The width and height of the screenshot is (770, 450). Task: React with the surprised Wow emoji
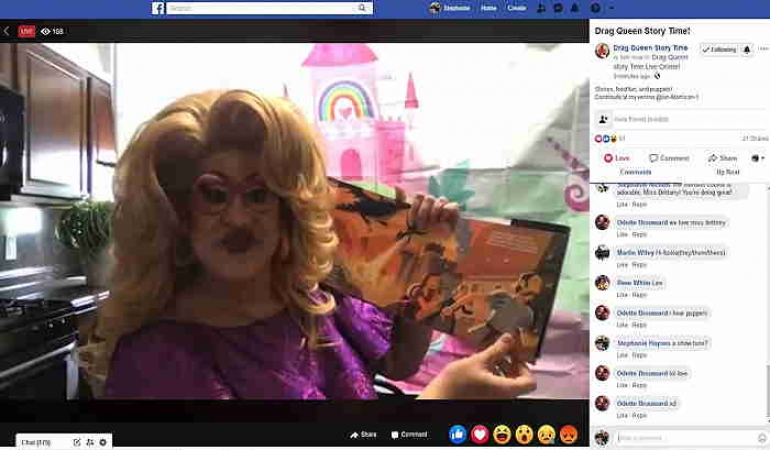click(x=524, y=434)
